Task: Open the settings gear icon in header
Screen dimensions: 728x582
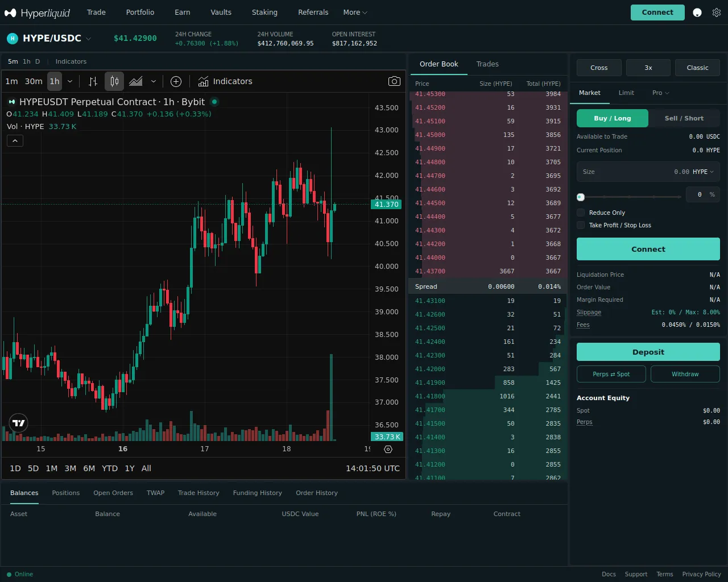Action: pyautogui.click(x=717, y=13)
